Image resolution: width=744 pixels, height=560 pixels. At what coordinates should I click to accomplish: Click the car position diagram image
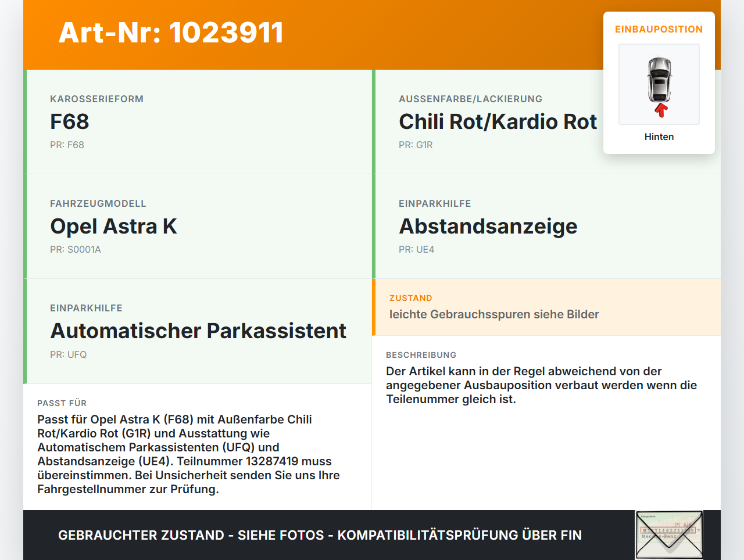[659, 84]
